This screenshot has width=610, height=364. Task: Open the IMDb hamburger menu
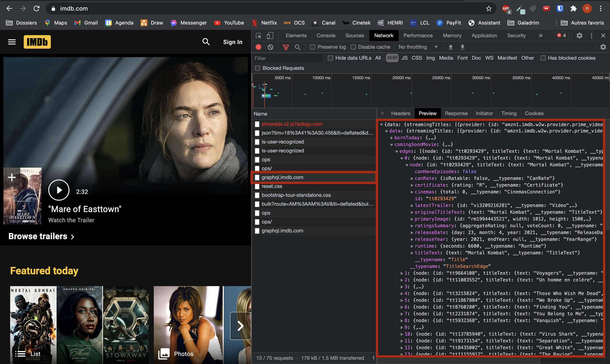coord(11,42)
